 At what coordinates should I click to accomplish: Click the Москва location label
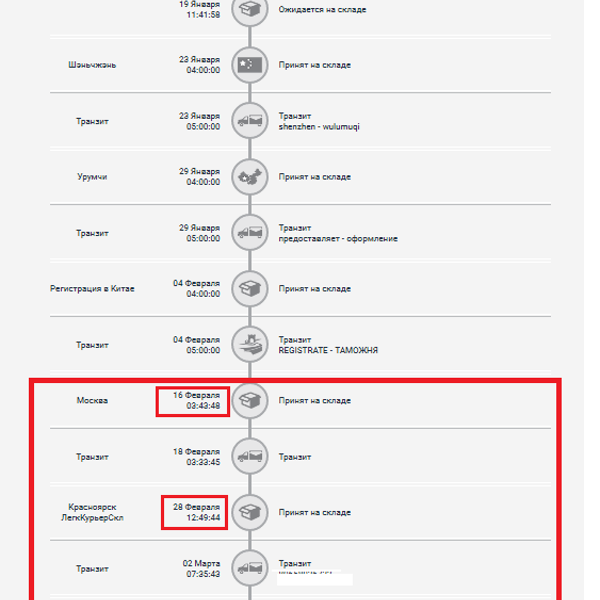coord(92,401)
